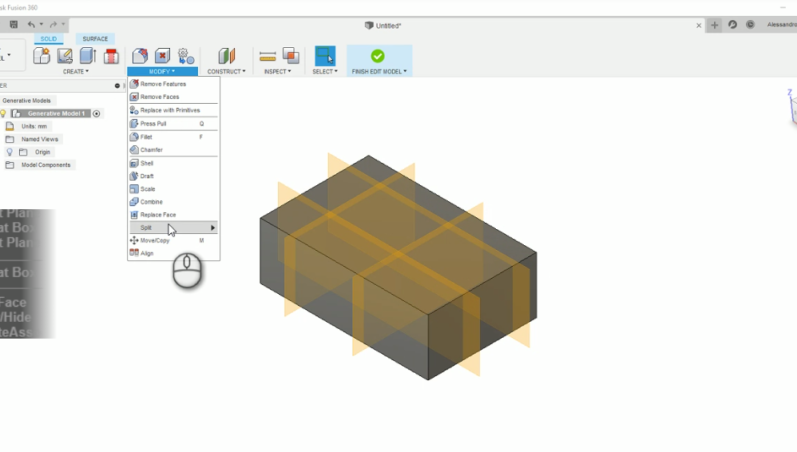Toggle the Generative Model 1 lightbulb visibility
This screenshot has width=797, height=452.
[x=4, y=113]
